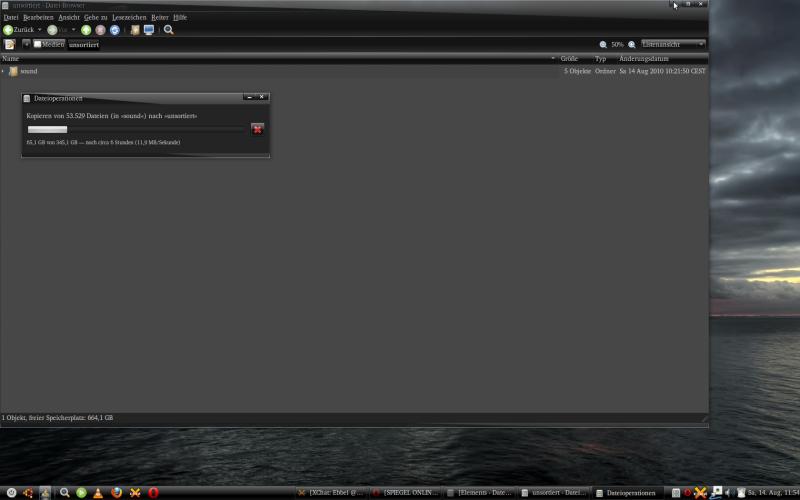Reload the folder with blue refresh icon
Screen dimensions: 800x500
[x=115, y=30]
